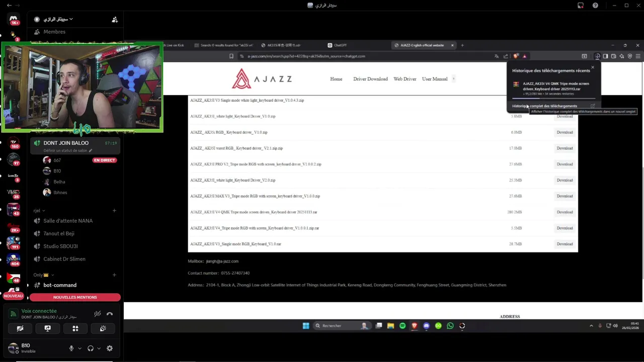644x362 pixels.
Task: Open the Web Driver menu item
Action: pyautogui.click(x=405, y=79)
